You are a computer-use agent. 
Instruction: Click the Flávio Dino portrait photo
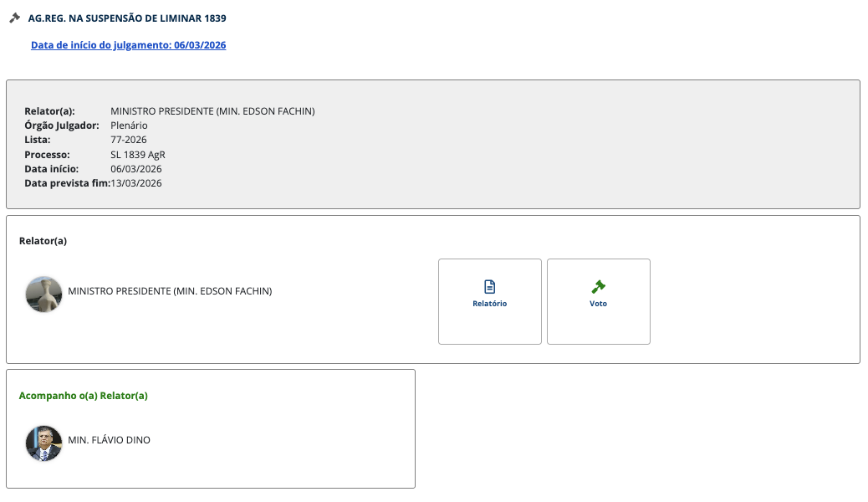point(43,443)
